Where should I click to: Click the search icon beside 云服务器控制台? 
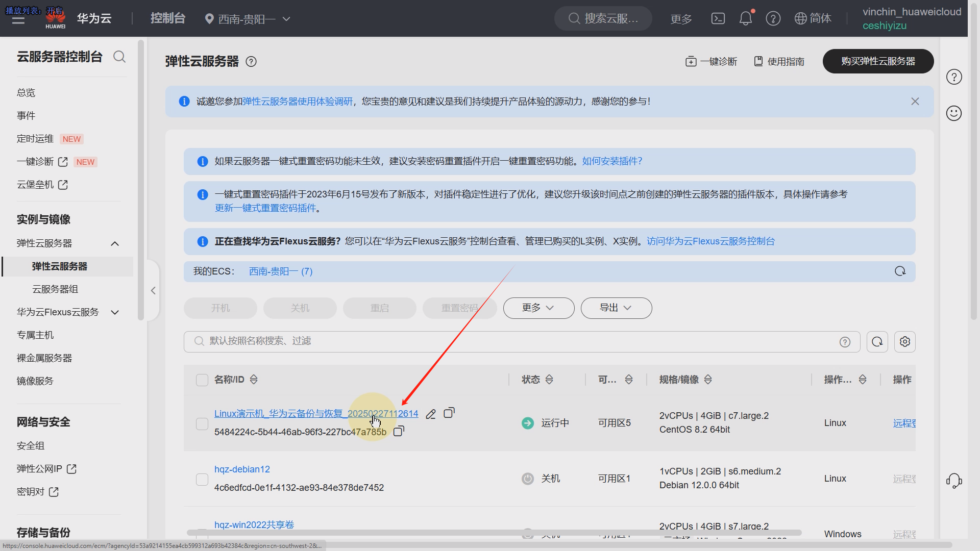[x=119, y=57]
